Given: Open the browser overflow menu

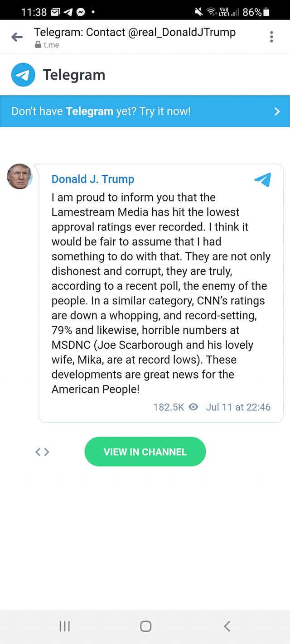Looking at the screenshot, I should tap(271, 37).
